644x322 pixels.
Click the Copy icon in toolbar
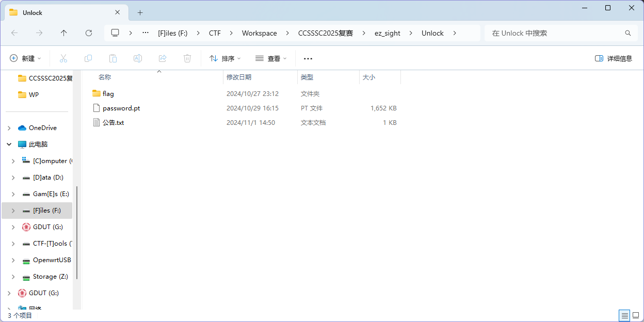pos(88,58)
